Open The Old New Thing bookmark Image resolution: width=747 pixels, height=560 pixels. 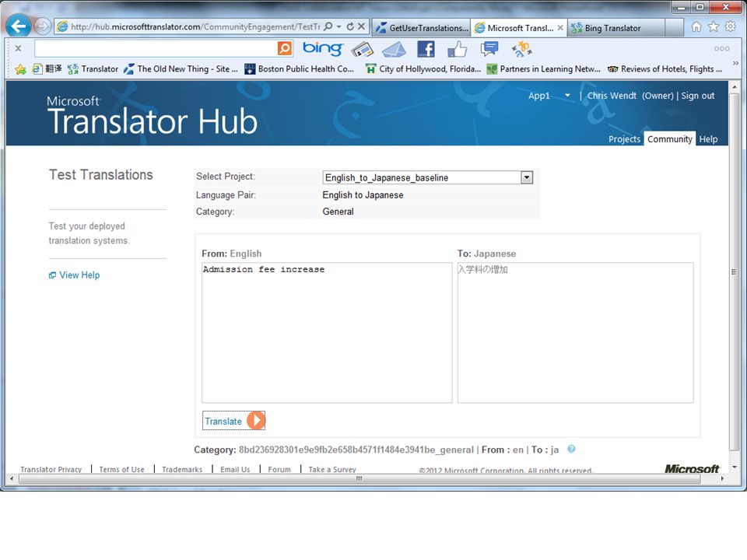tap(181, 69)
